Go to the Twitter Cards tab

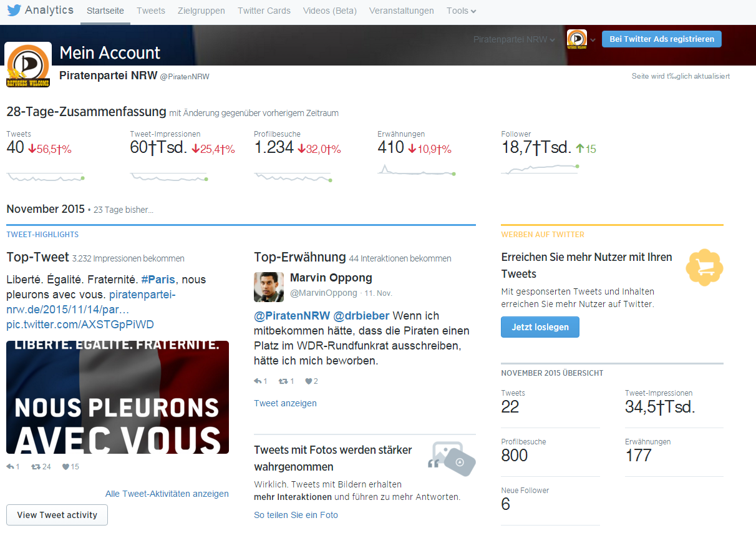(x=264, y=11)
